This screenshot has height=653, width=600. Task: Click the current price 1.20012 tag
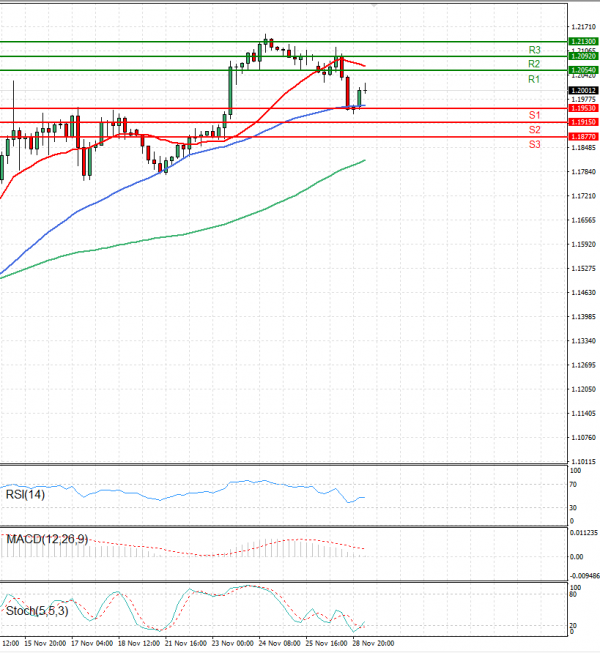coord(583,90)
